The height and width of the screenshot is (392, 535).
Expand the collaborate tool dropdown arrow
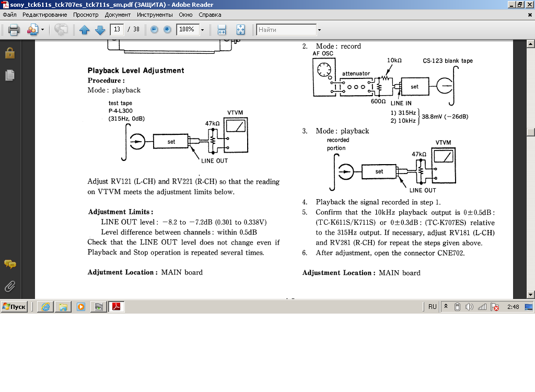[42, 30]
